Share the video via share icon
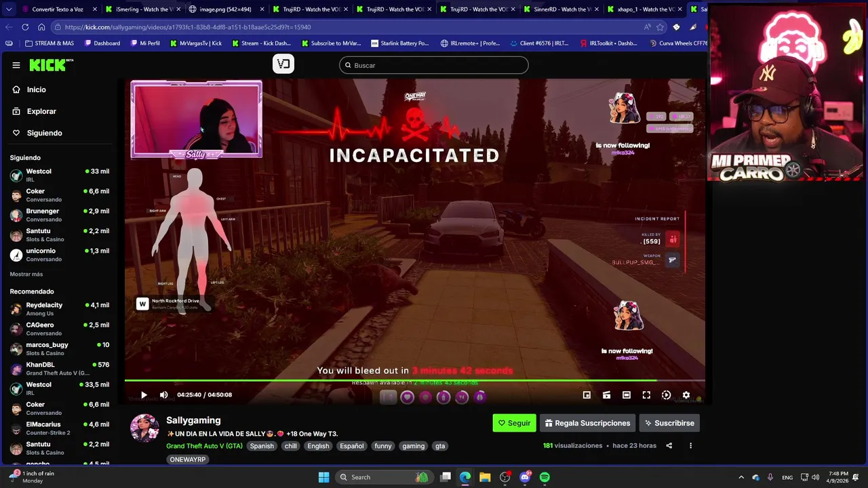This screenshot has height=488, width=868. pyautogui.click(x=669, y=445)
